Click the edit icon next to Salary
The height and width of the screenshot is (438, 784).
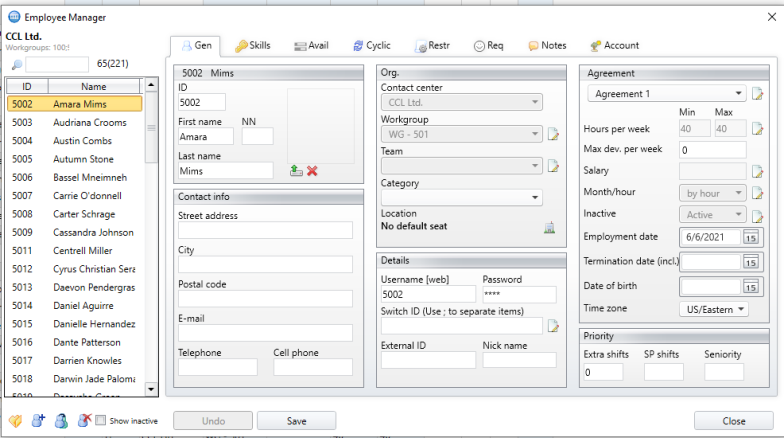[x=758, y=172]
